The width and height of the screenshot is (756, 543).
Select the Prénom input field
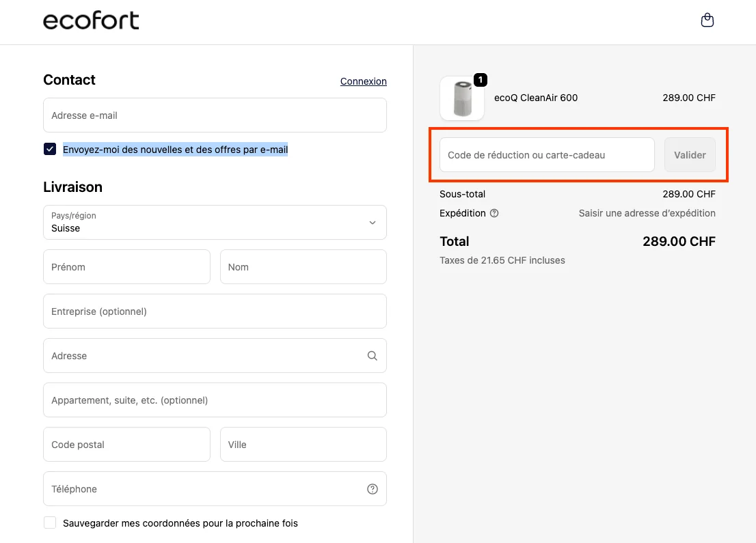[126, 267]
